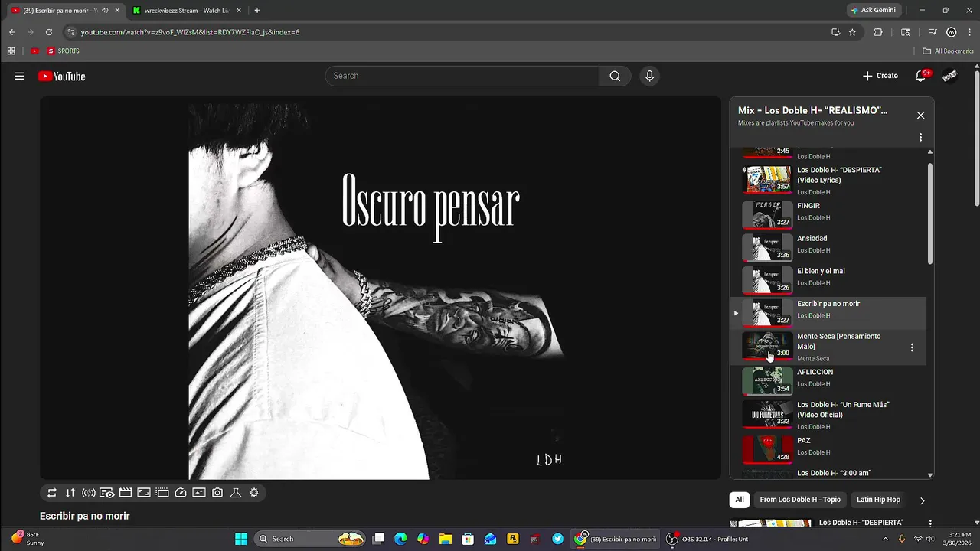This screenshot has width=980, height=551.
Task: Toggle the loop icon under the video
Action: (52, 493)
